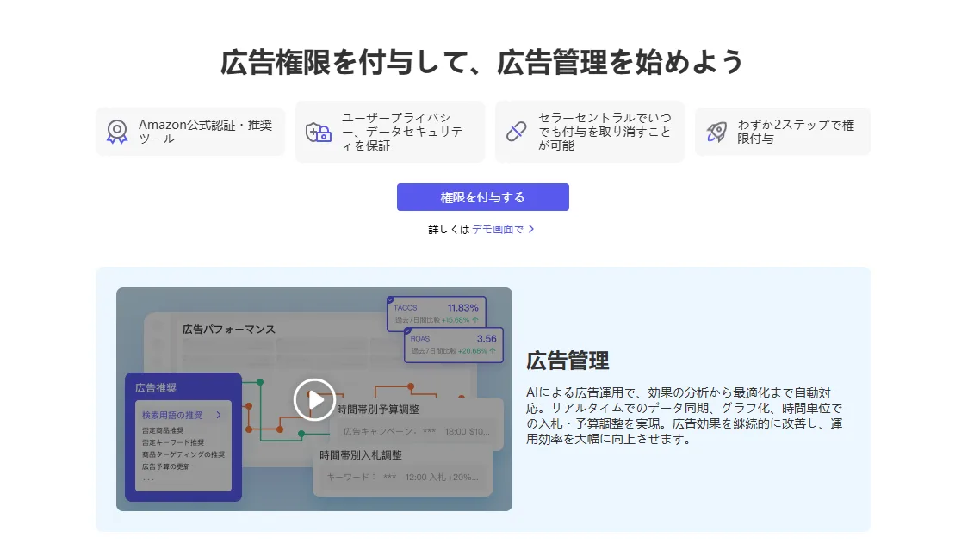The height and width of the screenshot is (543, 980).
Task: Click the キーワード 12:00 入札+20% row
Action: [x=402, y=477]
